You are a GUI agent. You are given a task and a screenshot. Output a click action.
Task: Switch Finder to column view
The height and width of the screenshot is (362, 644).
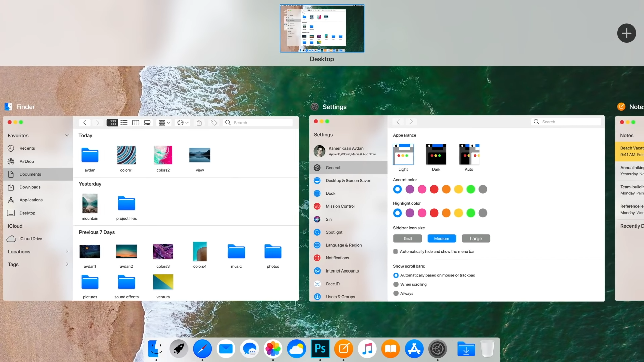(136, 123)
